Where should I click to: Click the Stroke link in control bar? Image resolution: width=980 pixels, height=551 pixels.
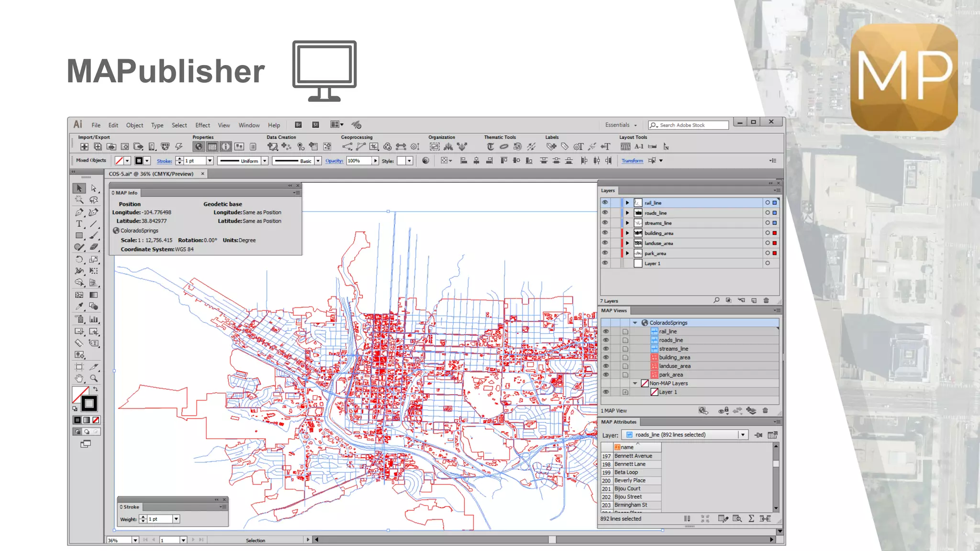click(164, 161)
